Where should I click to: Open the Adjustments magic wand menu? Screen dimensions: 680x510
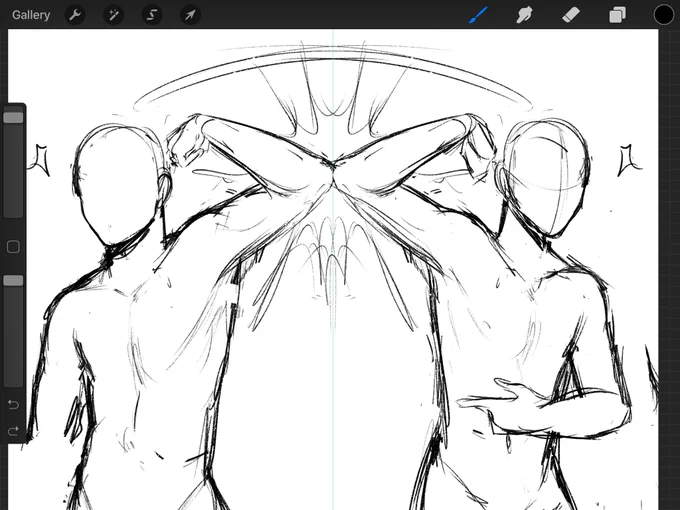pos(113,15)
